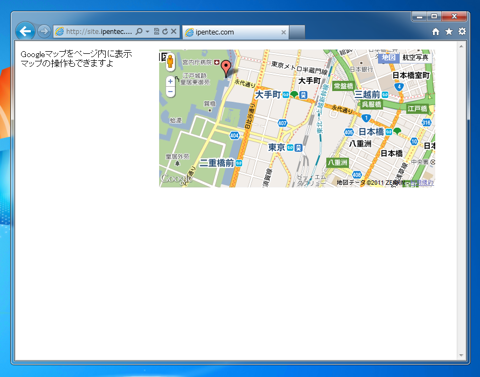Click the scrollbar up arrow
This screenshot has height=377, width=480.
click(x=461, y=46)
